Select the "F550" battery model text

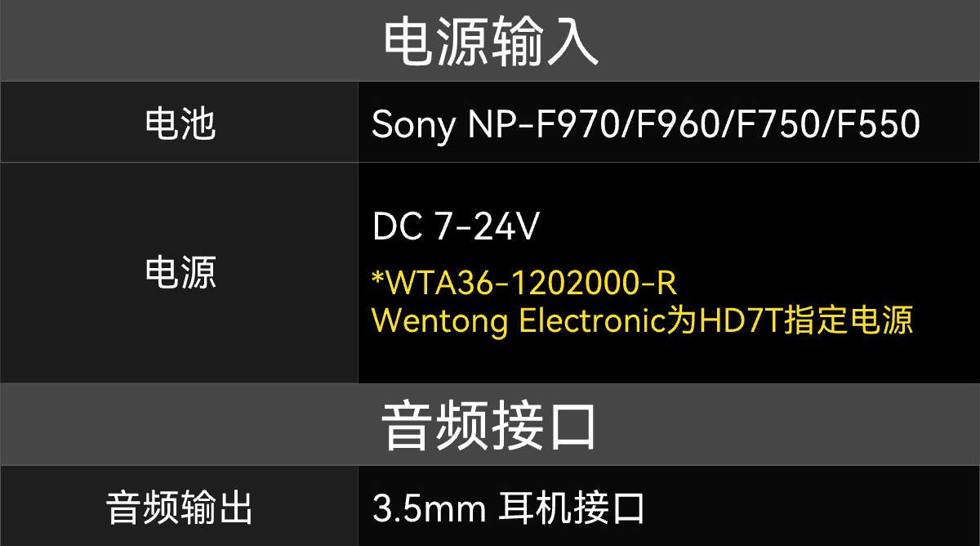872,124
